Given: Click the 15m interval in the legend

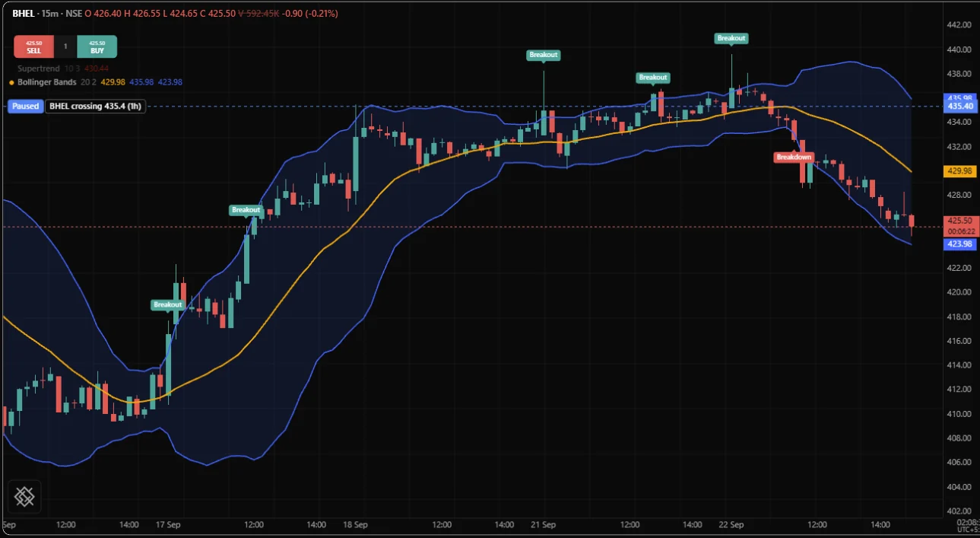Looking at the screenshot, I should [49, 14].
